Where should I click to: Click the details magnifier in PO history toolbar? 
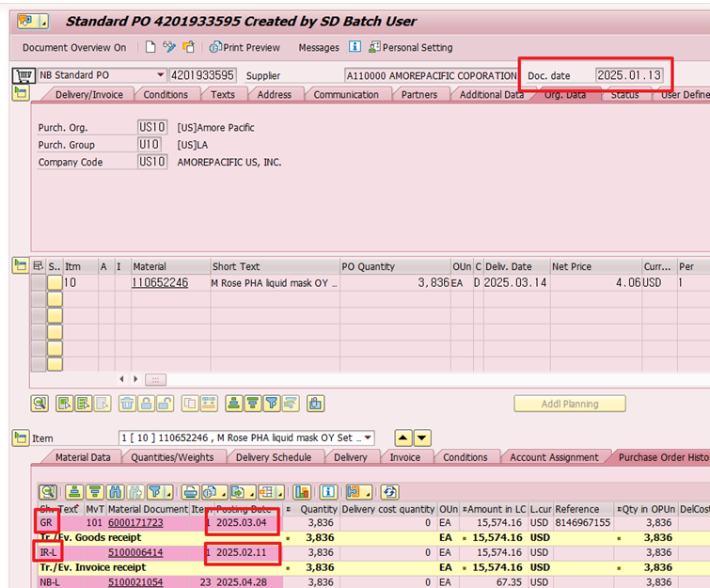[48, 492]
